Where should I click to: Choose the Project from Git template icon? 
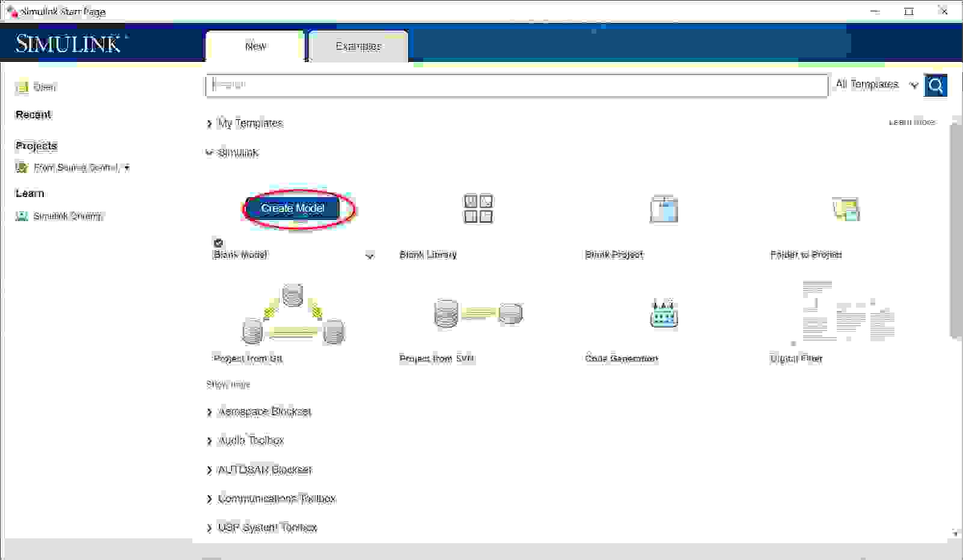pos(293,314)
